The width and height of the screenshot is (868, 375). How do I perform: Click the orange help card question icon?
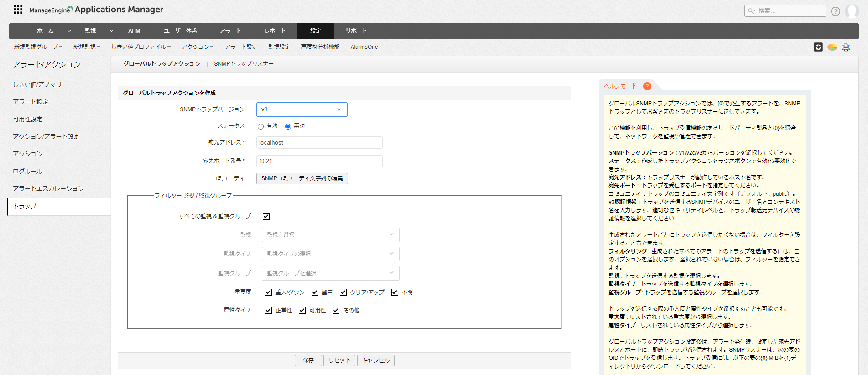(x=647, y=86)
